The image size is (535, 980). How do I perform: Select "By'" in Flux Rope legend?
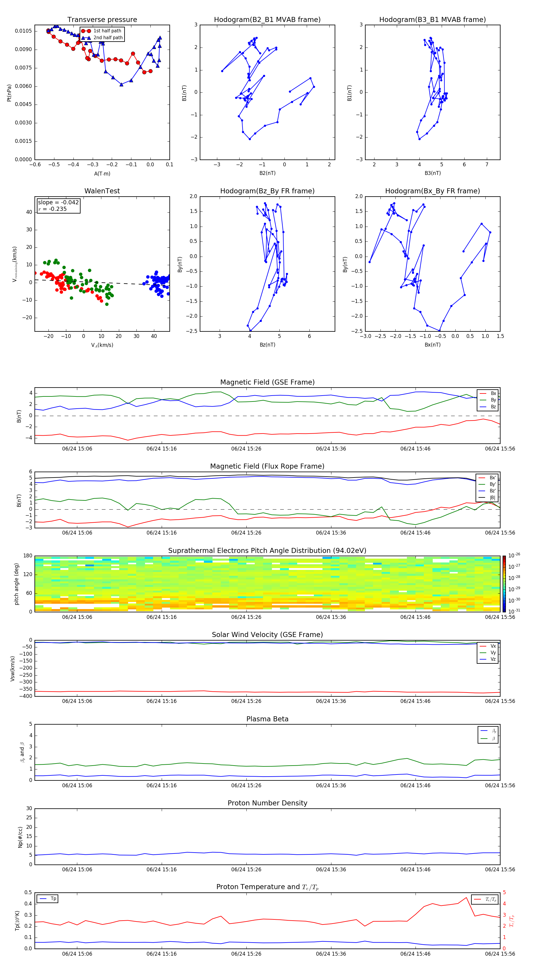tap(487, 484)
